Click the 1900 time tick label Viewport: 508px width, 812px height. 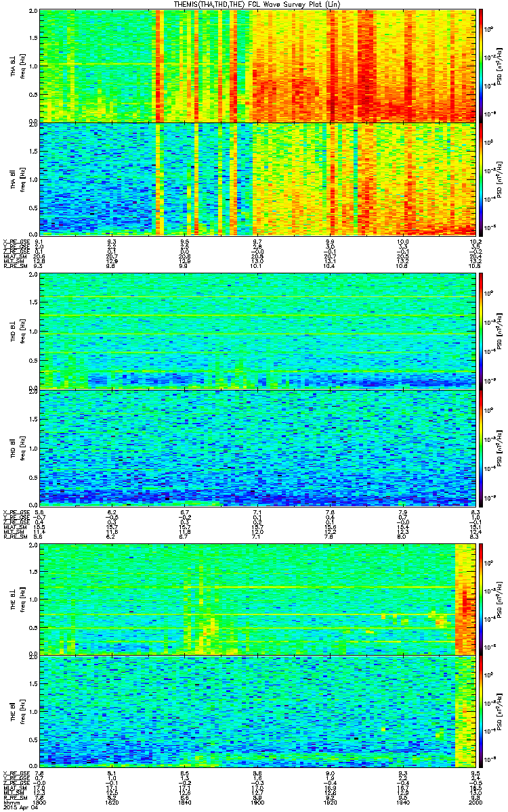coord(257,802)
